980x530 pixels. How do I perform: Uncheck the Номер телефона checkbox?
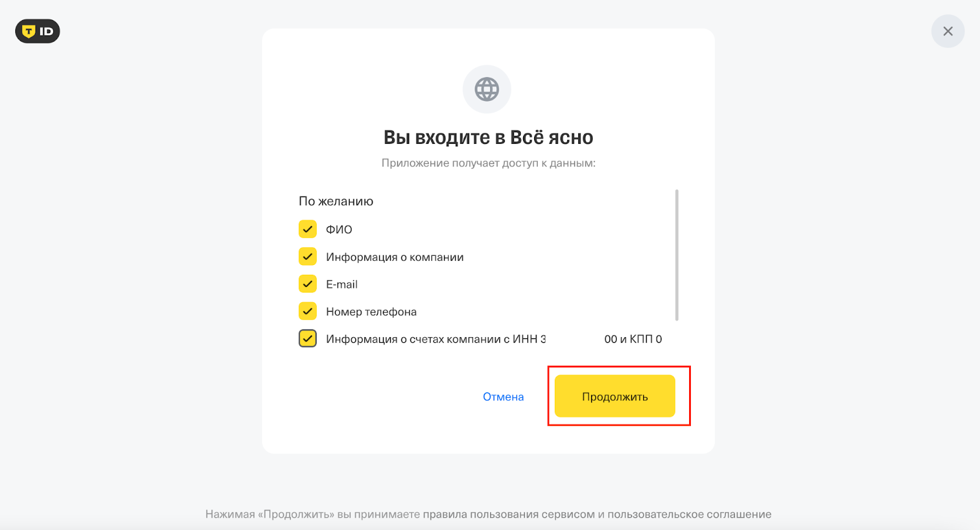pyautogui.click(x=307, y=312)
